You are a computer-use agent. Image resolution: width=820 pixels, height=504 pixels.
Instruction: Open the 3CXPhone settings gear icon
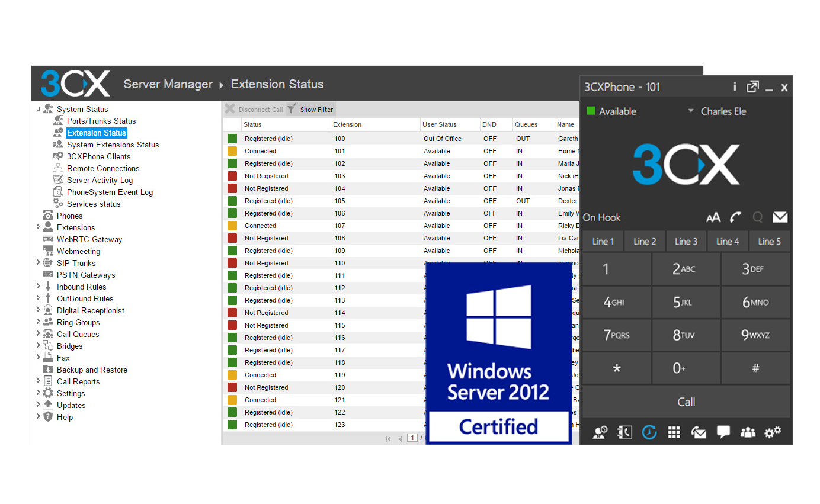pos(773,432)
